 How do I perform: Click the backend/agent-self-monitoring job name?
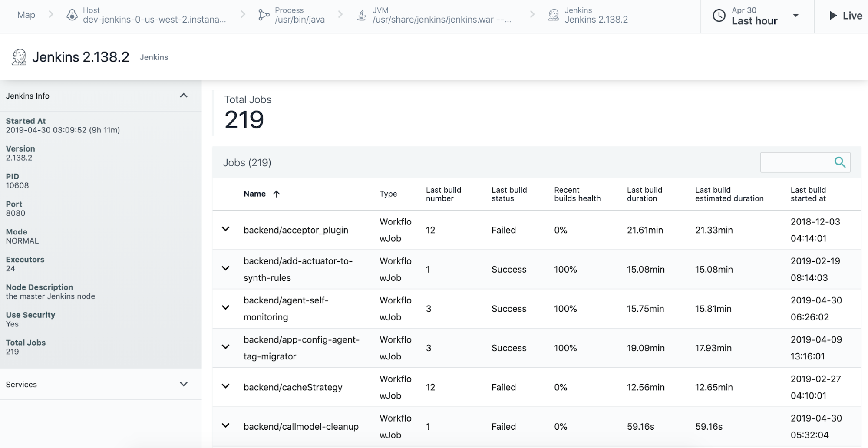pos(286,309)
